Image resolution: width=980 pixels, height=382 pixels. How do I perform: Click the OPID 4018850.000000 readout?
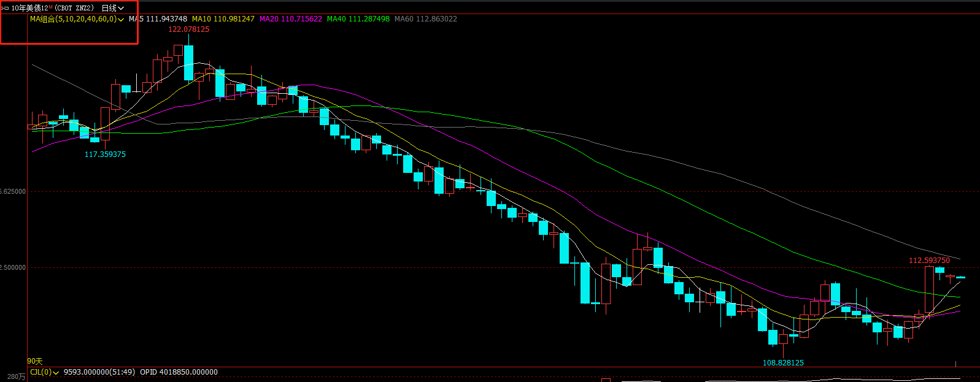pyautogui.click(x=179, y=372)
